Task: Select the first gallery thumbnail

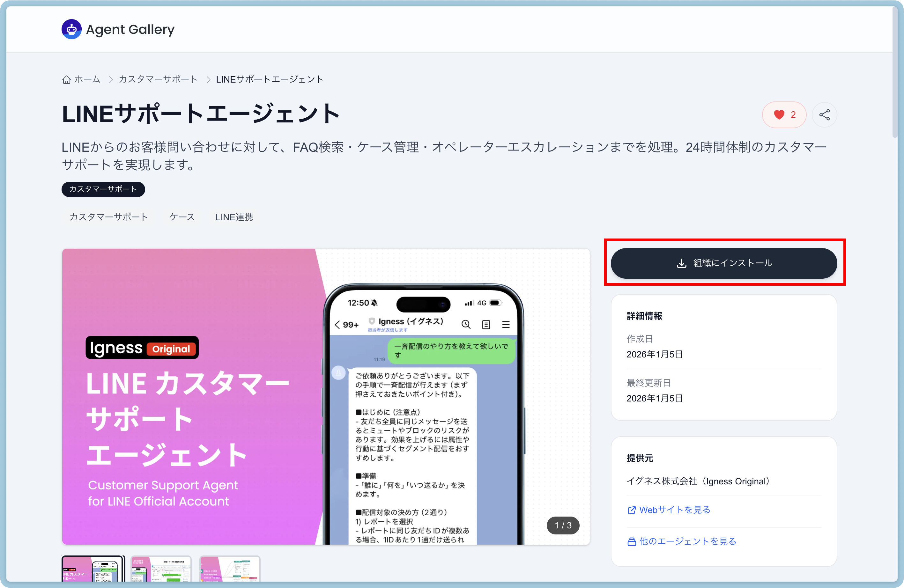Action: click(x=93, y=569)
